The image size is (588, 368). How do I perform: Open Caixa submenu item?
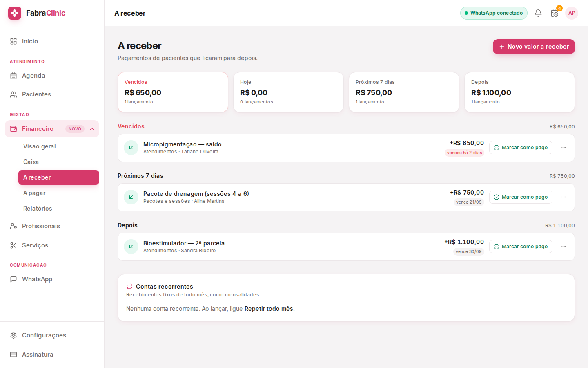click(x=59, y=162)
